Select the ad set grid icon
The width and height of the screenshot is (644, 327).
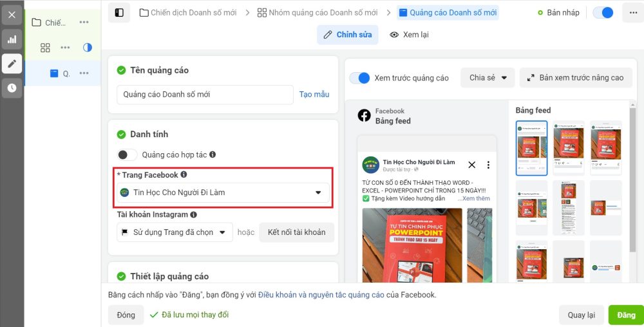[x=45, y=48]
